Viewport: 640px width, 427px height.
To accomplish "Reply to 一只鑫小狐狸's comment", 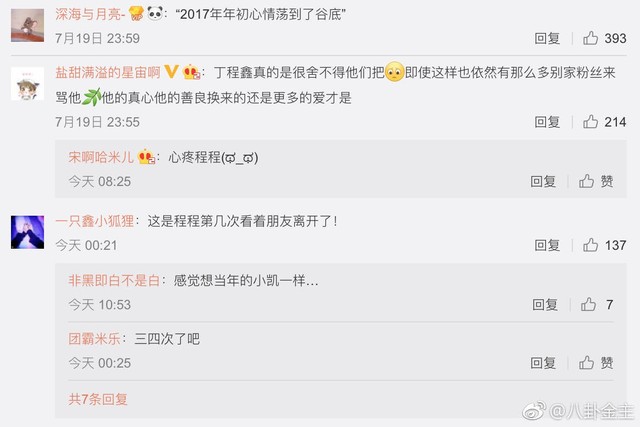I will coord(547,245).
